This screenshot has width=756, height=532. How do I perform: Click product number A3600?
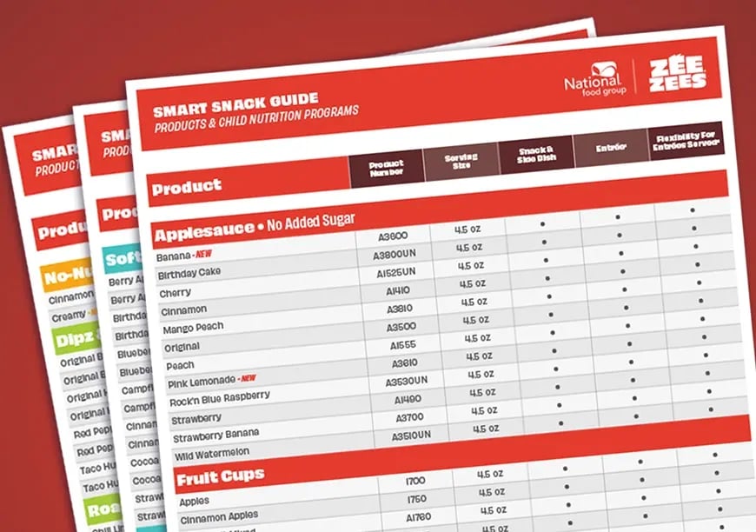[393, 236]
